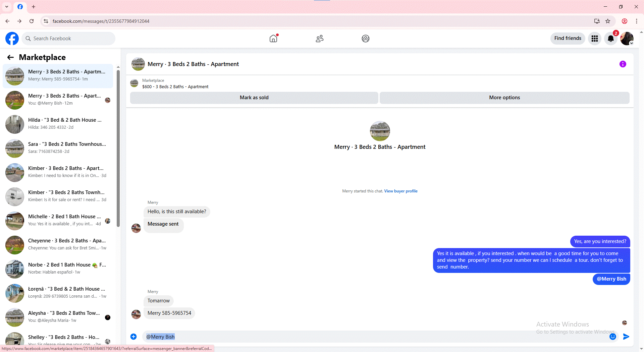This screenshot has width=644, height=352.
Task: Open Norbe 2 Bed 1 Bath House chat
Action: click(x=58, y=269)
